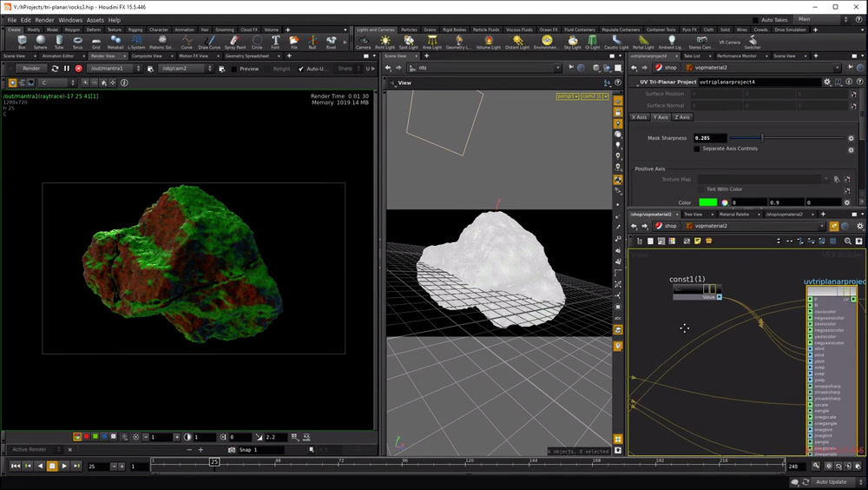868x490 pixels.
Task: Toggle red channel display in render view
Action: [86, 437]
